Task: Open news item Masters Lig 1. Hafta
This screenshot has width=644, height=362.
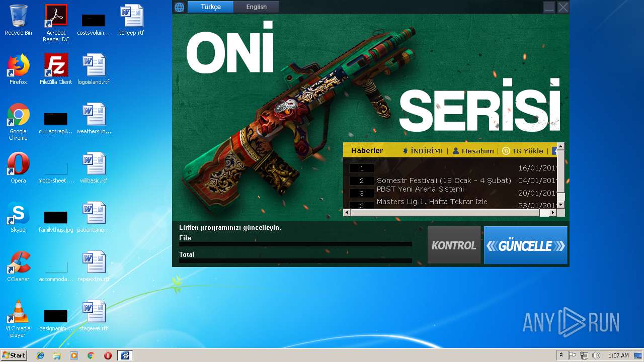Action: (x=432, y=202)
